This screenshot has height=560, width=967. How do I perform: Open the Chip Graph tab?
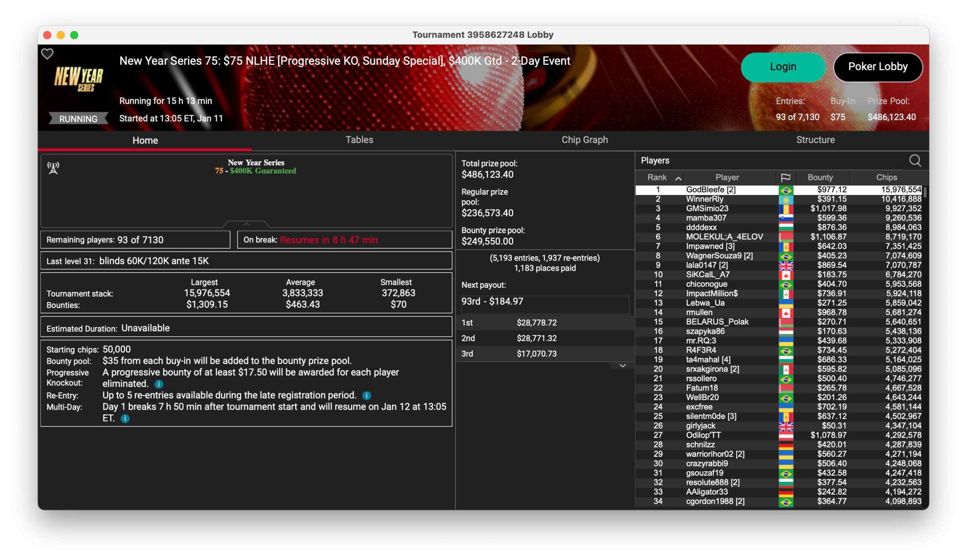tap(584, 140)
